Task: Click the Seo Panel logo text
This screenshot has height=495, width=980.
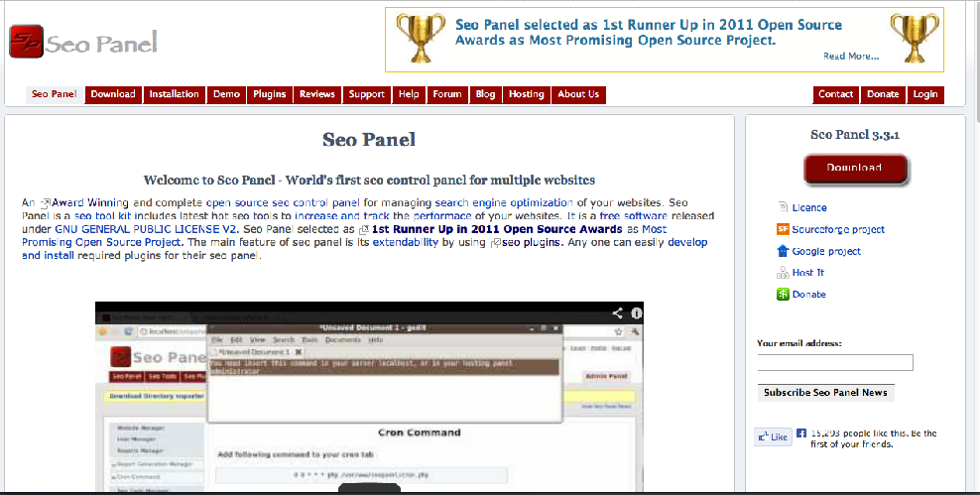Action: pos(101,43)
